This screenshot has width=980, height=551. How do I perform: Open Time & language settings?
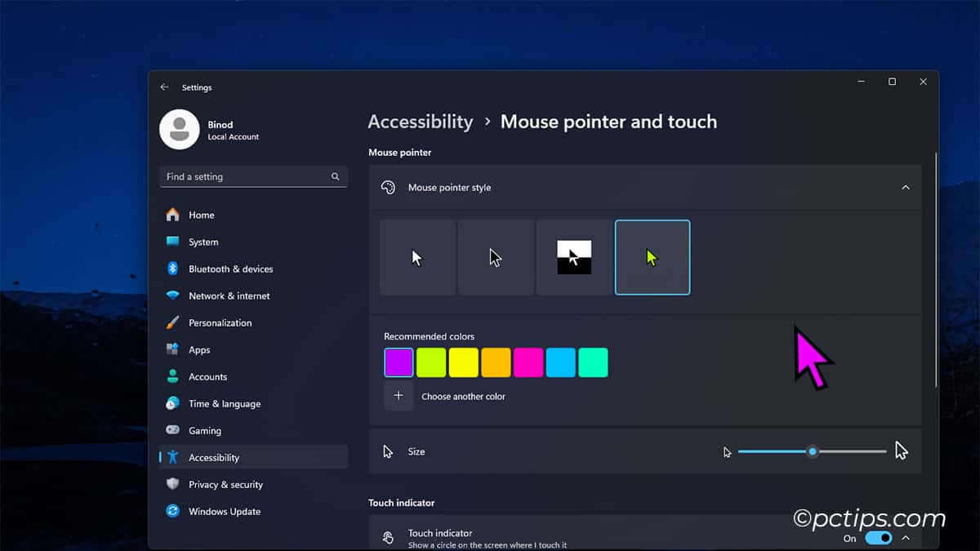click(225, 403)
